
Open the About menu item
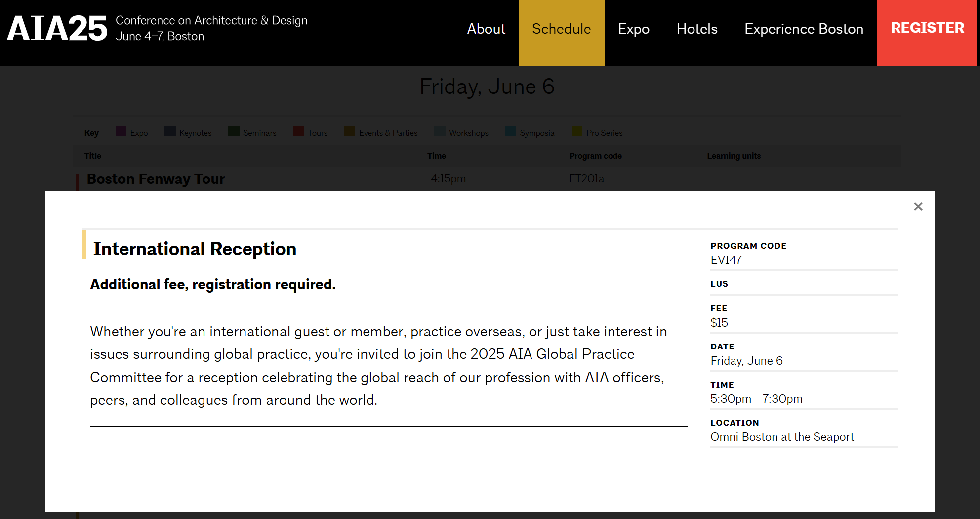point(486,29)
